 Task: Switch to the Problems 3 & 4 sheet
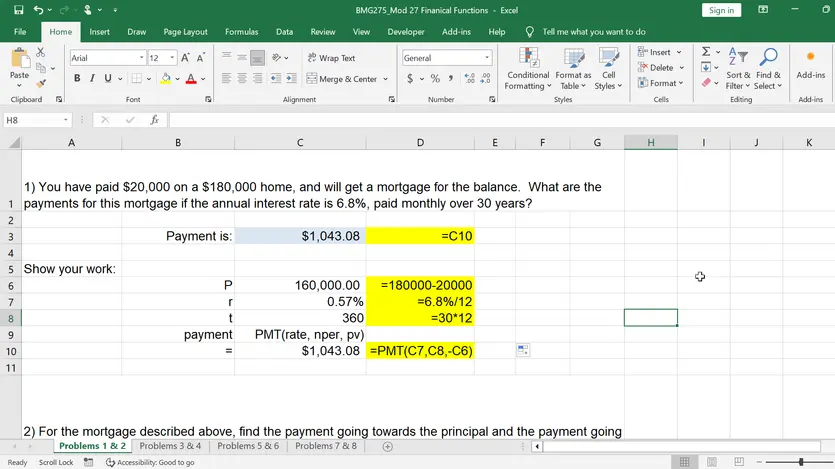(170, 446)
